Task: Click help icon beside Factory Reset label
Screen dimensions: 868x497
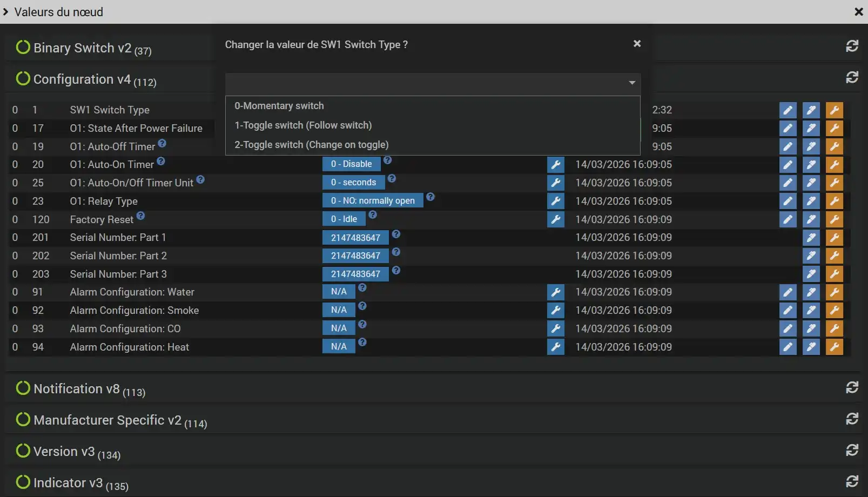Action: pos(140,216)
